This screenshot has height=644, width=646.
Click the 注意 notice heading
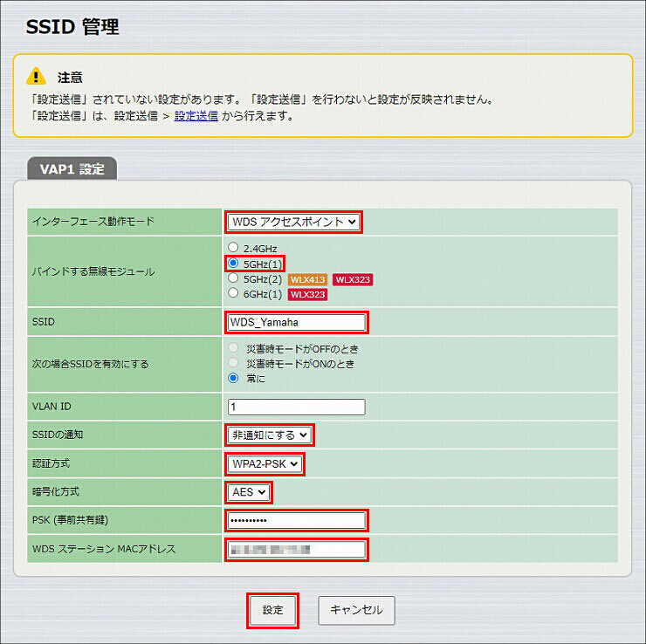click(x=70, y=77)
